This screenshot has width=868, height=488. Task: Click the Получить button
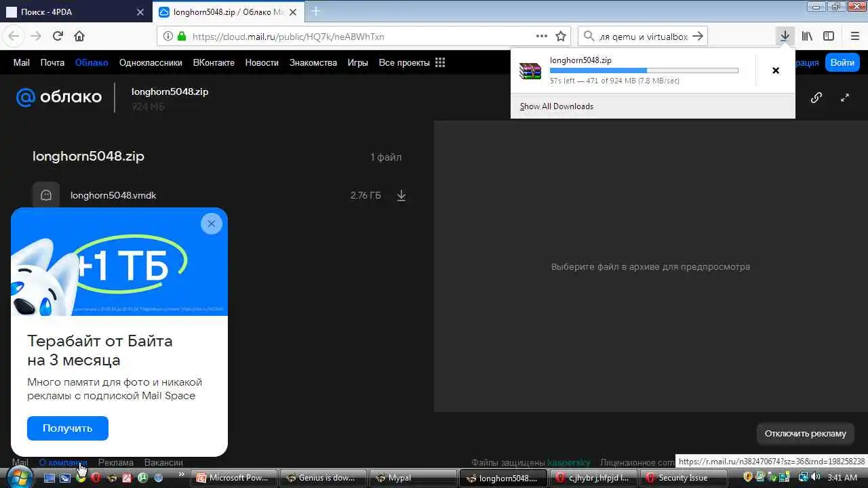(x=68, y=428)
